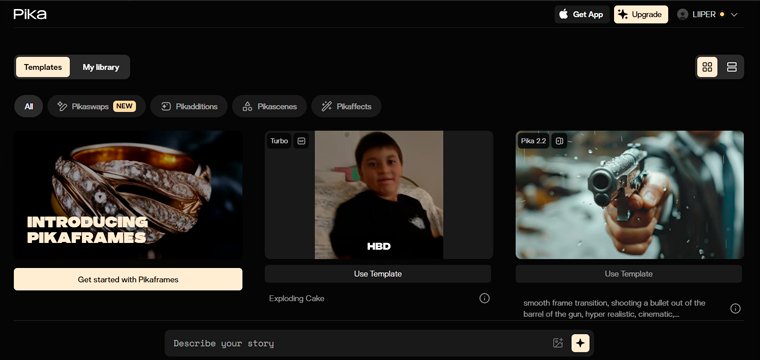Click Get started with Pikaframes
Screen dimensions: 760x360
128,280
